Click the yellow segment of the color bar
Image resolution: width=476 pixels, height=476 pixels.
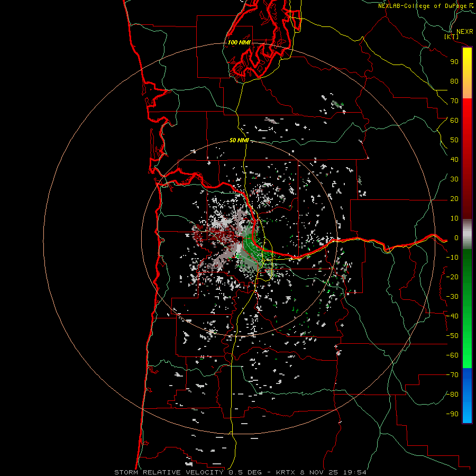[x=467, y=73]
